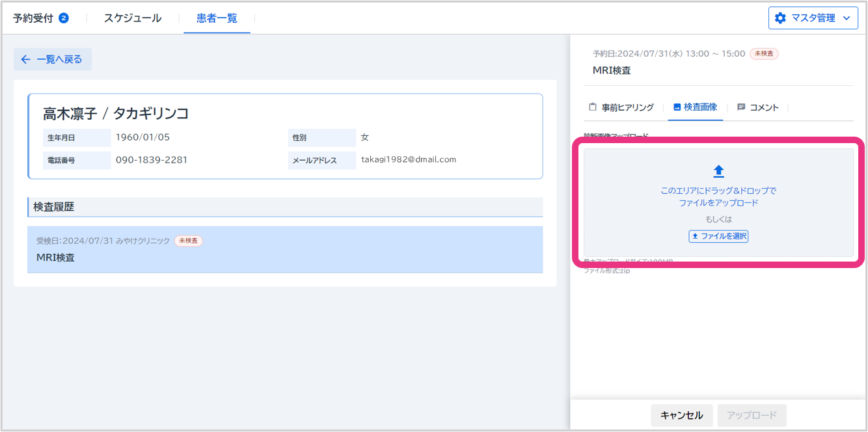
Task: Click the notification badge 2 on 予約受付
Action: coord(64,18)
